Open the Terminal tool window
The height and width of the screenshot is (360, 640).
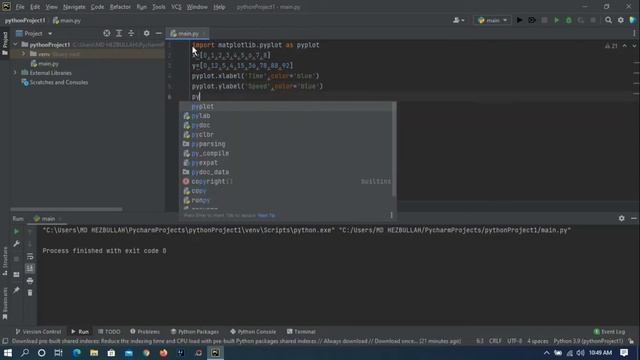pyautogui.click(x=301, y=331)
